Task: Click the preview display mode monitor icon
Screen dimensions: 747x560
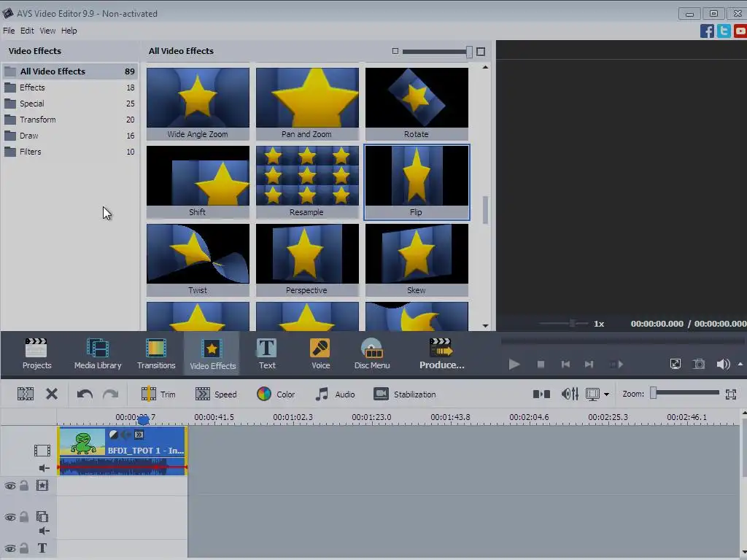Action: click(592, 394)
